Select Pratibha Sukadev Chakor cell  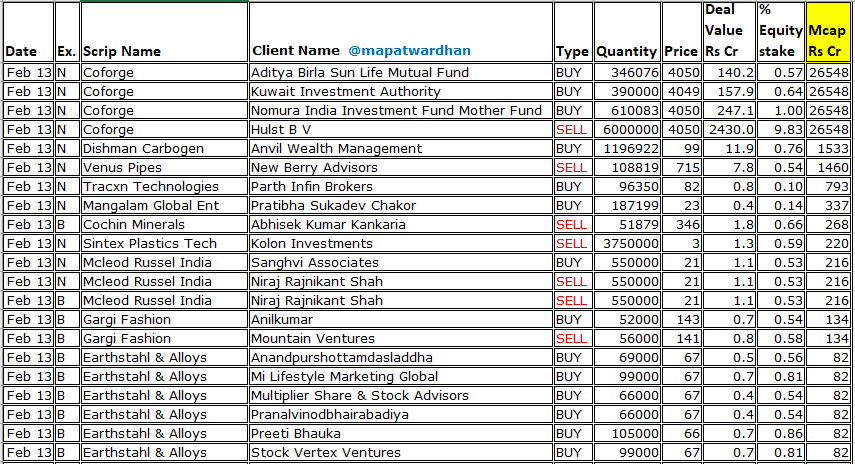pos(401,206)
